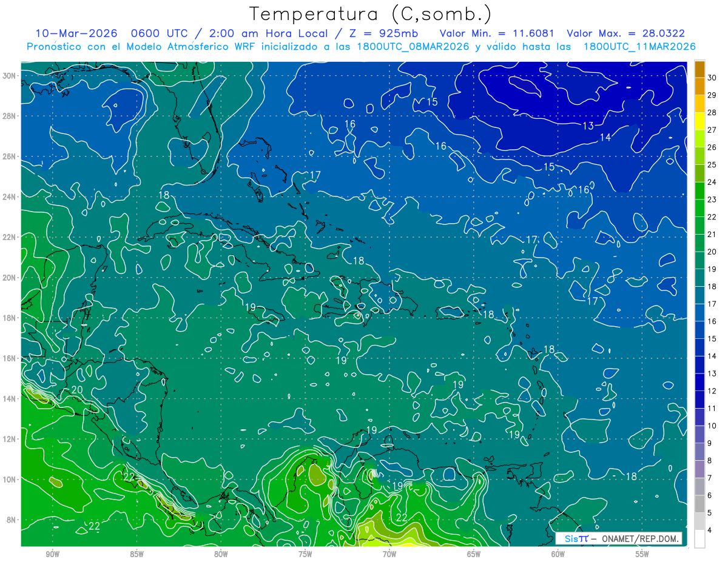728x562 pixels.
Task: Click the "12N" latitude axis label
Action: point(9,439)
